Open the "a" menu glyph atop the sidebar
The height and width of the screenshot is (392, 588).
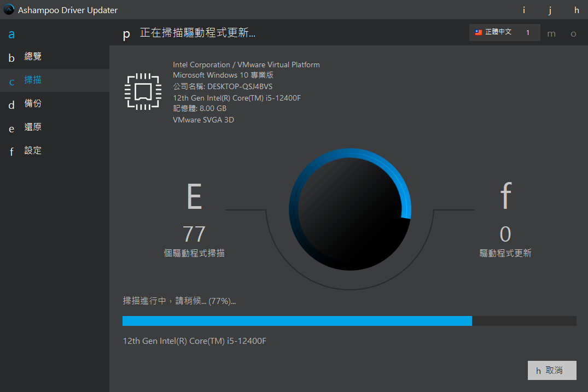tap(11, 34)
